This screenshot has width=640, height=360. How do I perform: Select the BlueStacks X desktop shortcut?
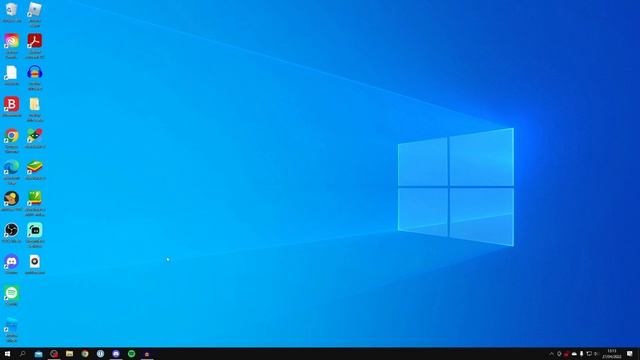(35, 136)
